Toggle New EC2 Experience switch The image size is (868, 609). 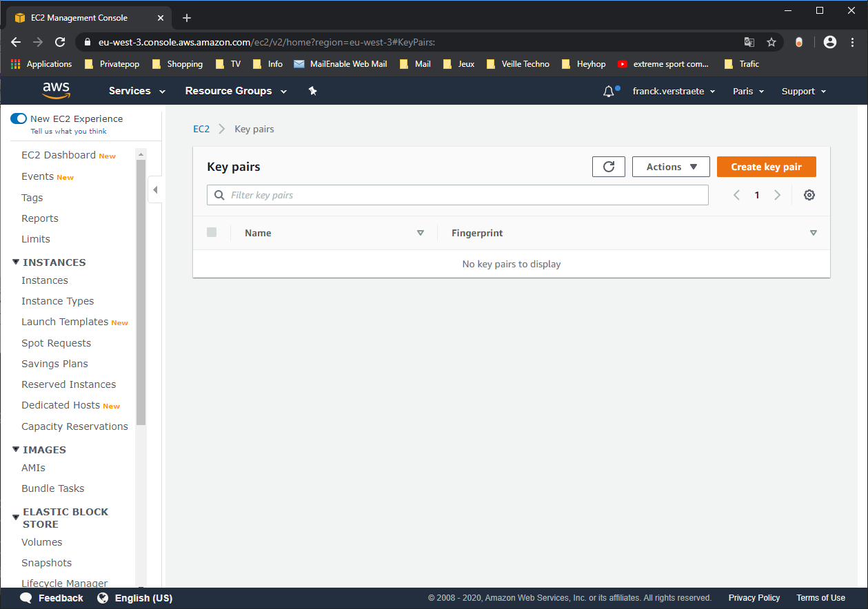click(19, 118)
